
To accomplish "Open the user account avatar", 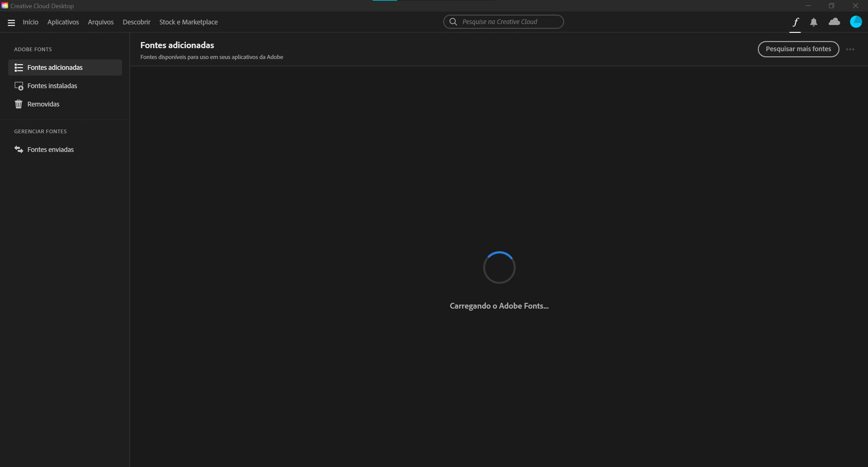I will 856,22.
